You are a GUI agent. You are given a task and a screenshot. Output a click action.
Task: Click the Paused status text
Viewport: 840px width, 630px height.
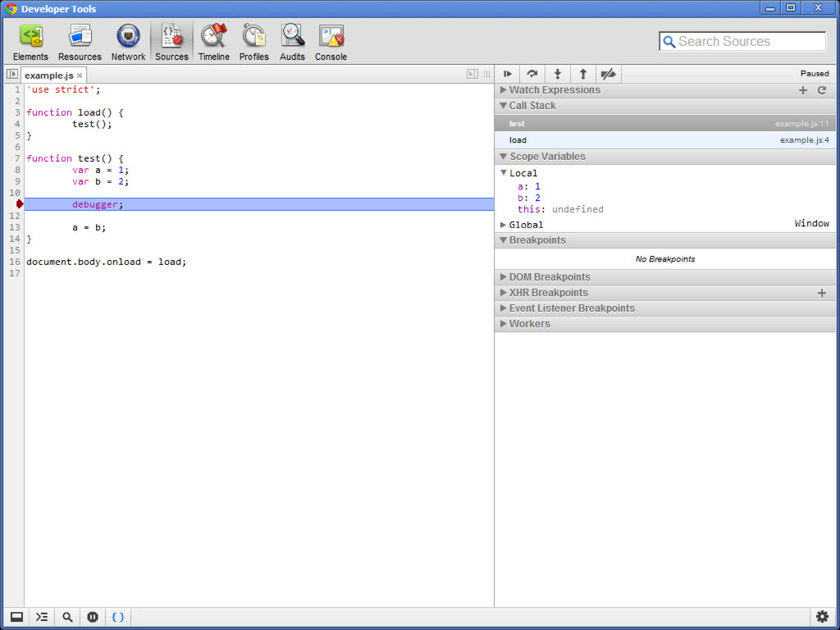click(815, 73)
